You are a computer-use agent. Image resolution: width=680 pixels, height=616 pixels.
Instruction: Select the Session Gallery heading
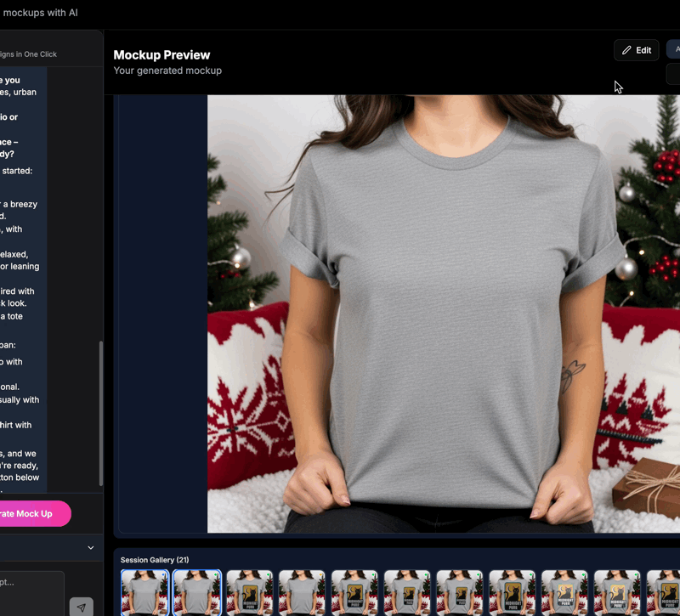[x=155, y=560]
